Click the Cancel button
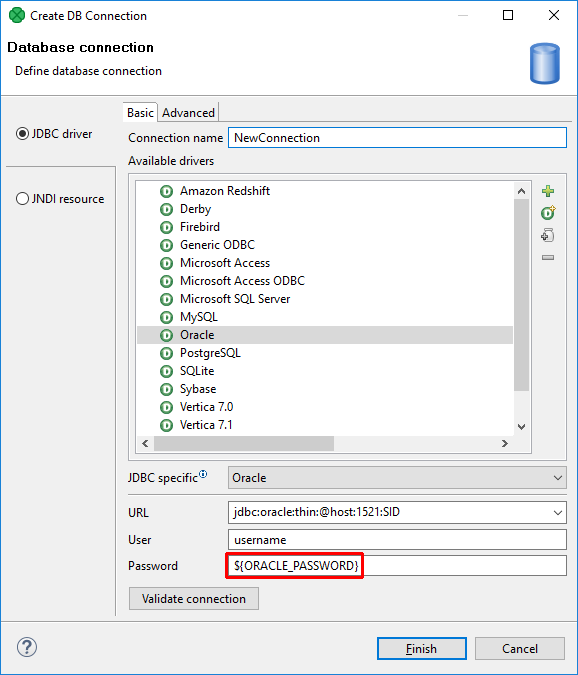Viewport: 578px width, 675px height. [520, 648]
